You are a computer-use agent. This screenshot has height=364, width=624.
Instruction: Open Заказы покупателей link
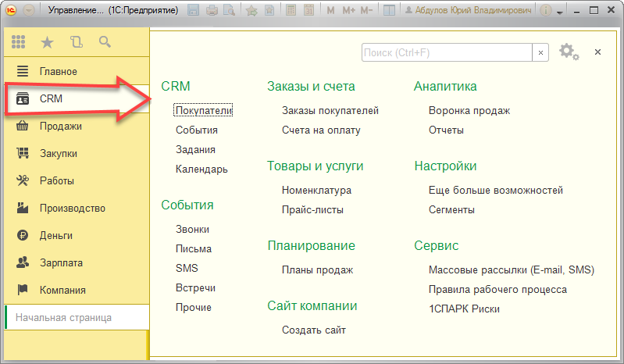tap(330, 111)
